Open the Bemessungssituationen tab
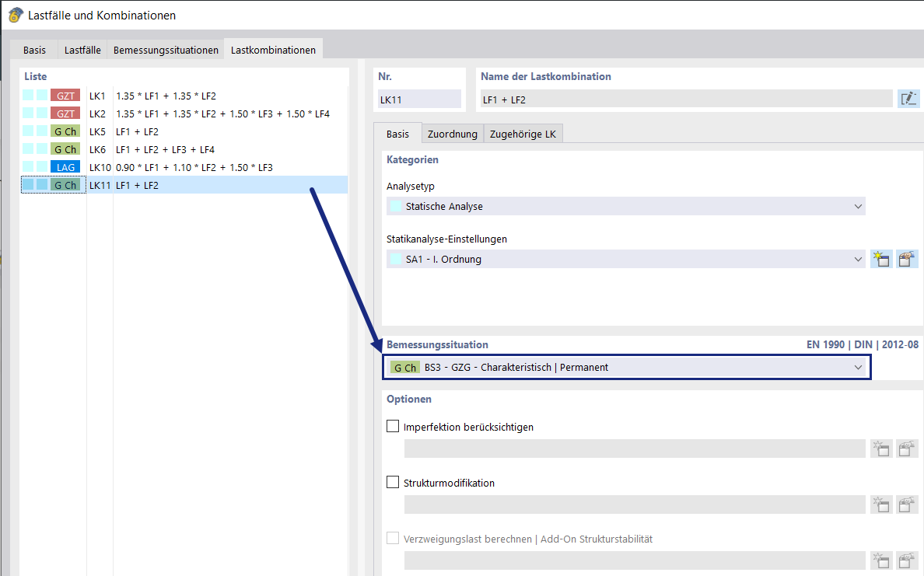The width and height of the screenshot is (924, 576). coord(166,50)
